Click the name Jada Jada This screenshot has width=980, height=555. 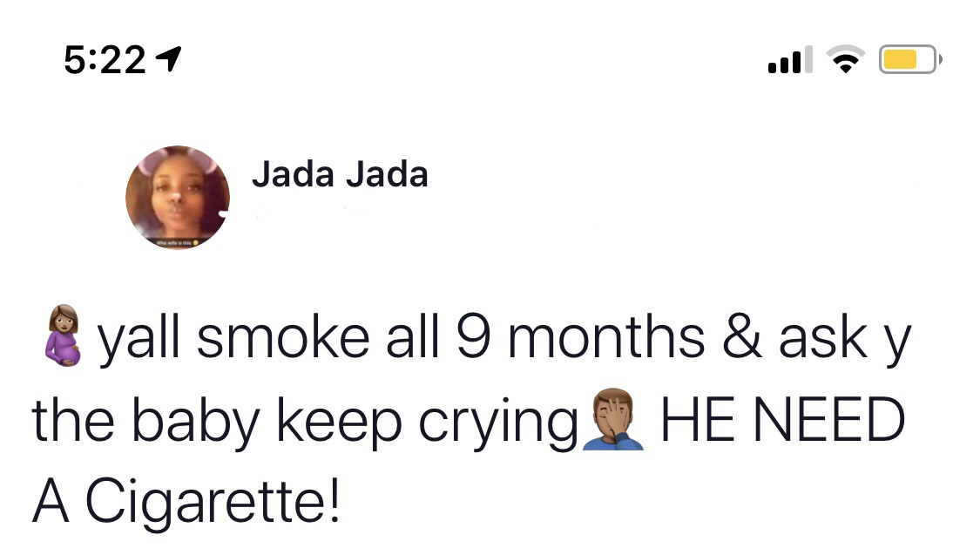pyautogui.click(x=341, y=174)
